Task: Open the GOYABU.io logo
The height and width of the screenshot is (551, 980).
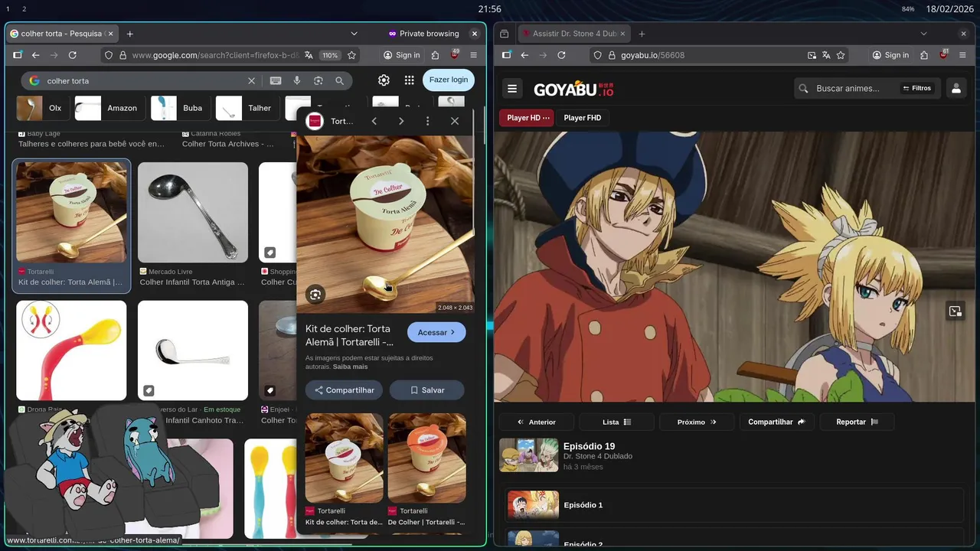Action: pos(573,89)
